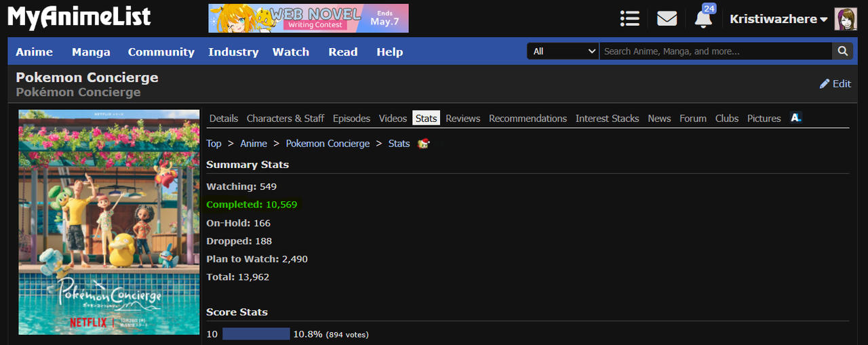Screen dimensions: 868x345
Task: Switch to Characters & Staff tab
Action: 285,118
